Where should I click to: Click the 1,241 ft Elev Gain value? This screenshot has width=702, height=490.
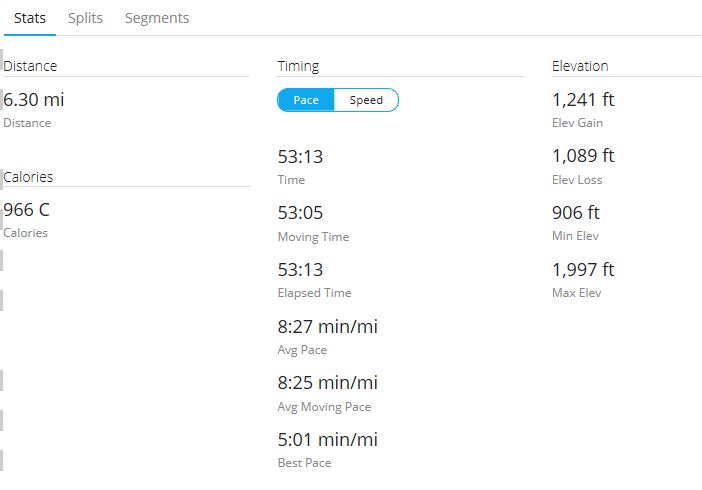tap(583, 99)
